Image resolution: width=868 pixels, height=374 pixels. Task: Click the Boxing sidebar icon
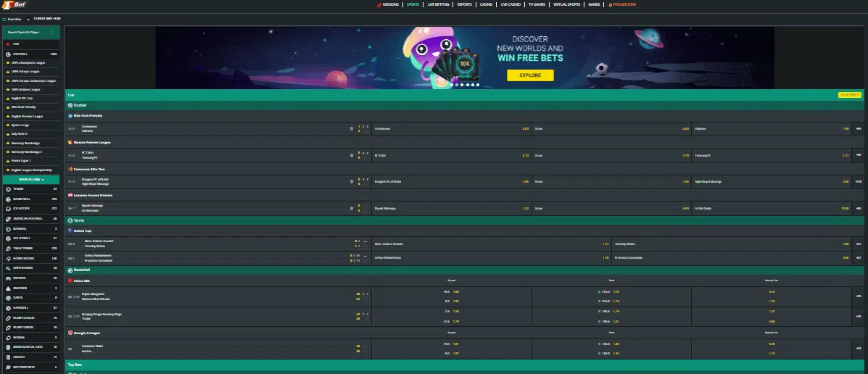pos(8,338)
